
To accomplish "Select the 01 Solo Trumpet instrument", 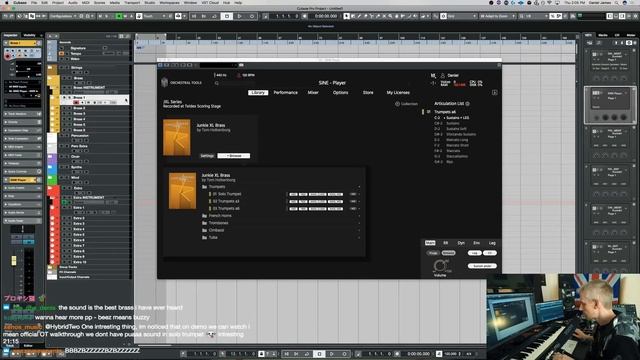I will [227, 194].
